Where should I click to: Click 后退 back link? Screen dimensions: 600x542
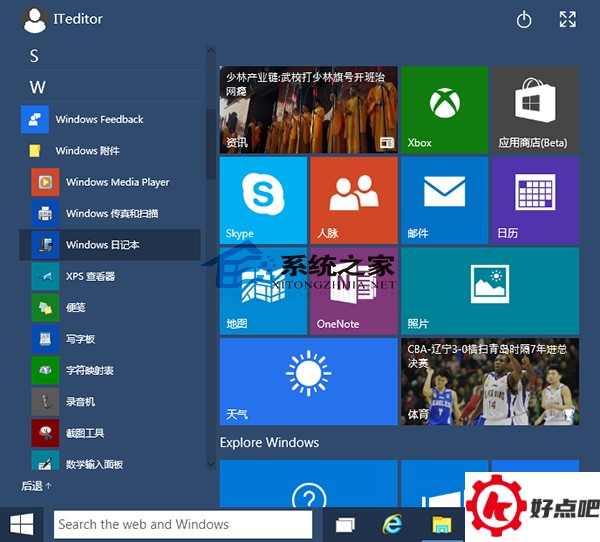(36, 486)
